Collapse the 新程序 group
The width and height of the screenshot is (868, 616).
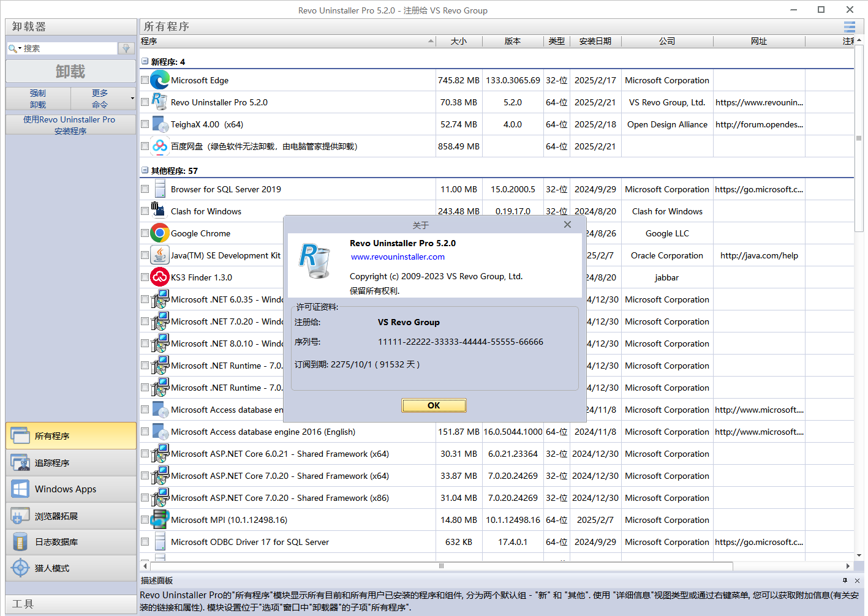[x=145, y=62]
